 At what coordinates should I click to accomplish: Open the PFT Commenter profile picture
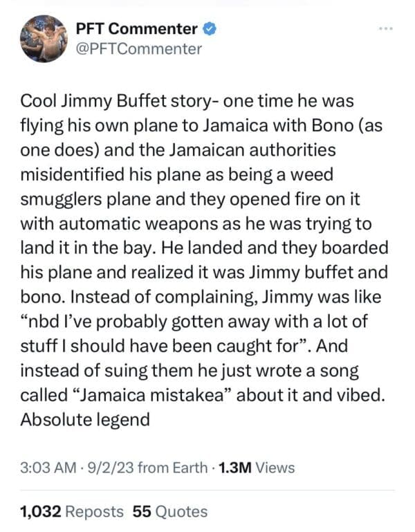pos(43,39)
